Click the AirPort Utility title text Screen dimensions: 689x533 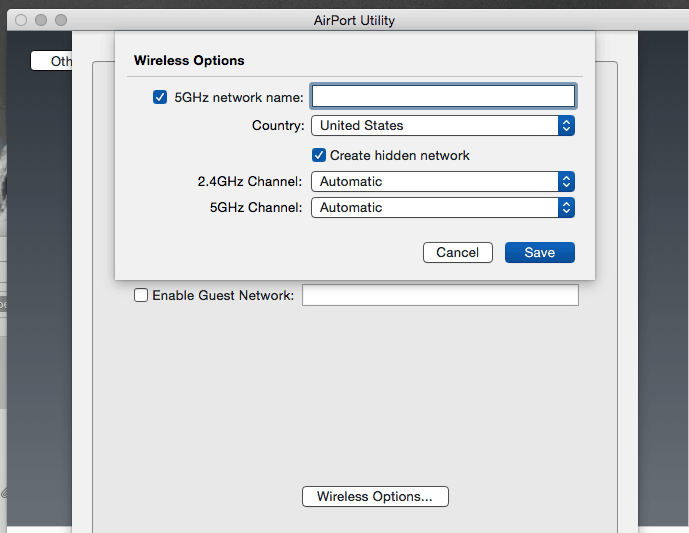(354, 21)
